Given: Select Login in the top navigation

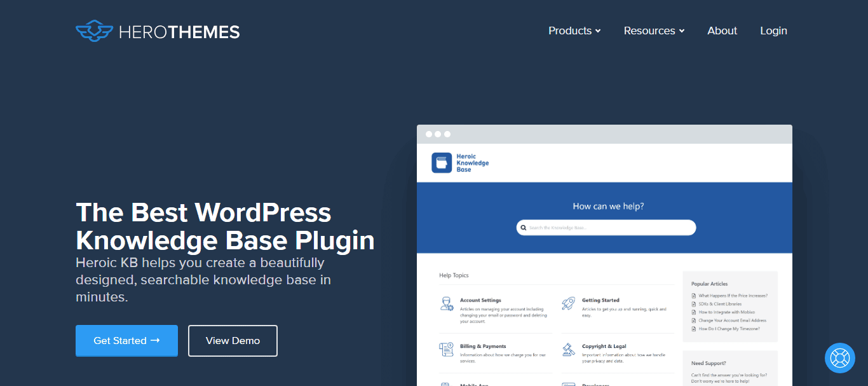Looking at the screenshot, I should pyautogui.click(x=773, y=31).
